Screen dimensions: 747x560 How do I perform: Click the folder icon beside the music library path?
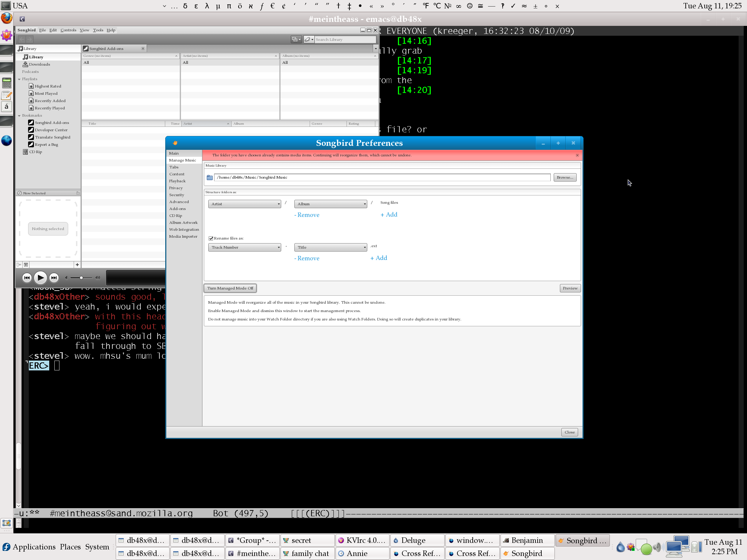210,178
